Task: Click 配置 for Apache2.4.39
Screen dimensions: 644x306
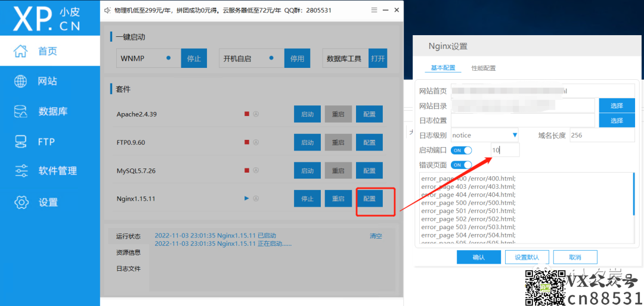Action: [369, 114]
